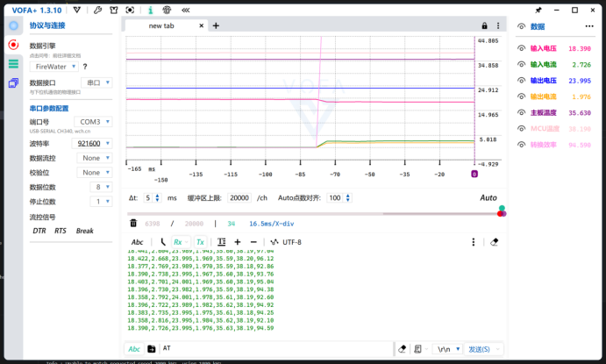The width and height of the screenshot is (606, 364).
Task: Open the skin/theme shirt icon
Action: (114, 11)
